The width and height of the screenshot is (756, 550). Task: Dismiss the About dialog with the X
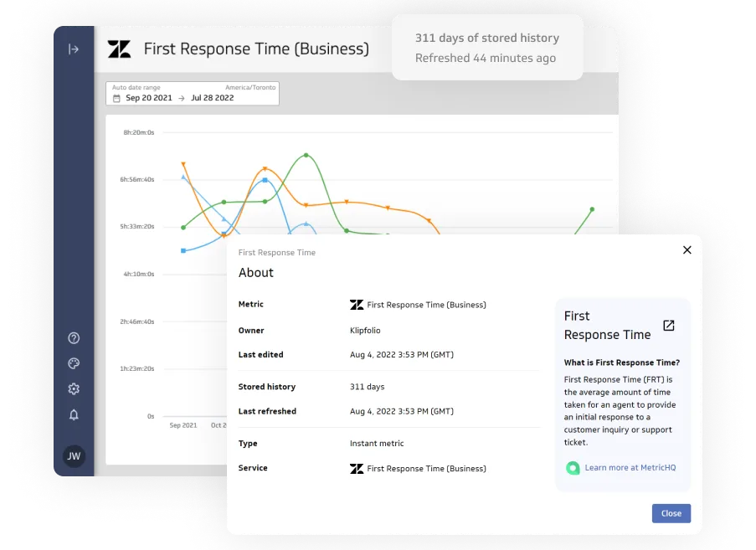click(687, 249)
